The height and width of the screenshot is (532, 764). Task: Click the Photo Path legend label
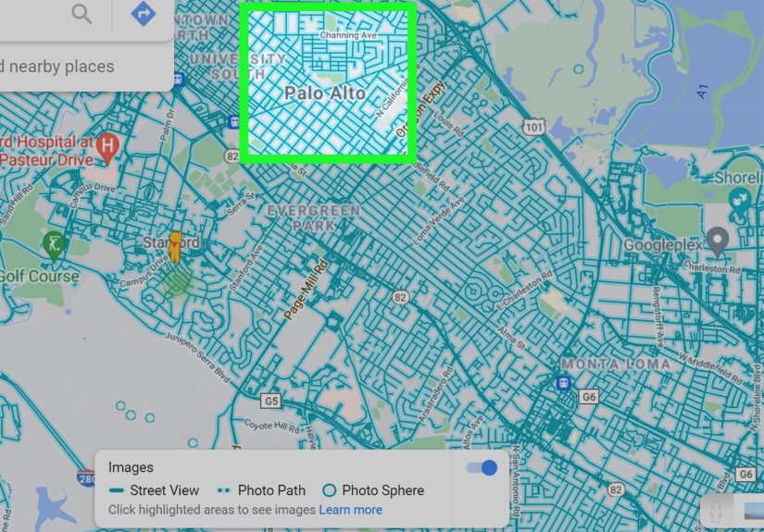click(x=271, y=490)
